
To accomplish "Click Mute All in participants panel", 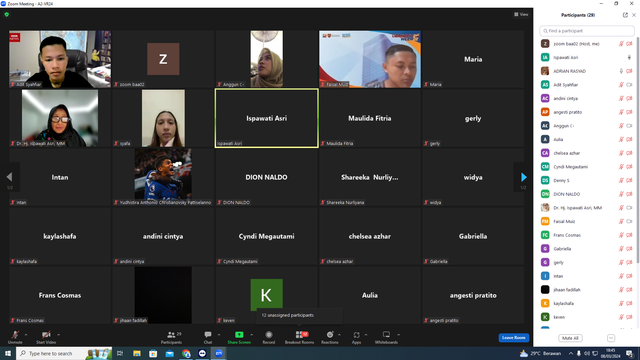I will click(x=570, y=338).
